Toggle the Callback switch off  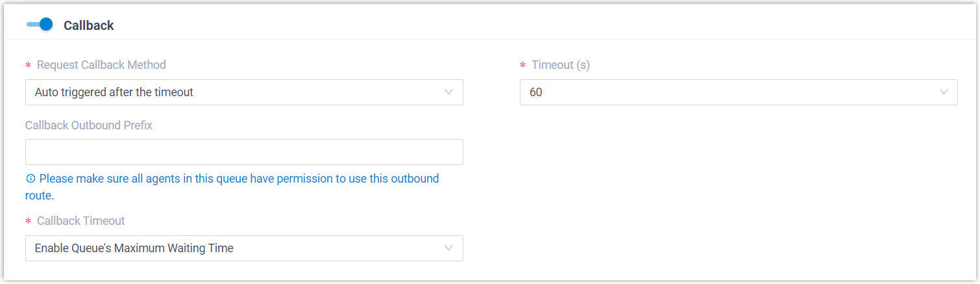coord(40,25)
